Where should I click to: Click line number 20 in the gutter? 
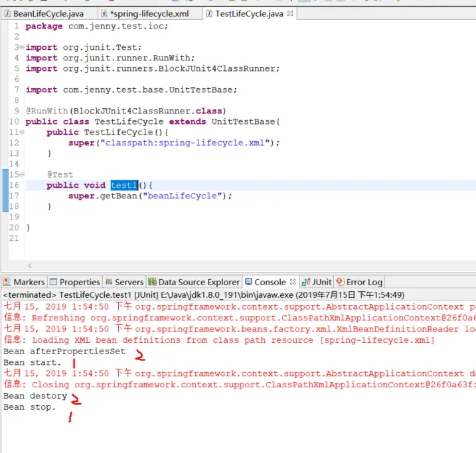(14, 227)
